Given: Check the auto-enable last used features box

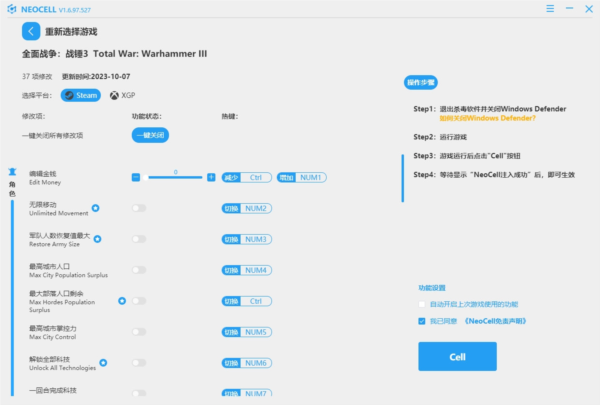Looking at the screenshot, I should 421,303.
